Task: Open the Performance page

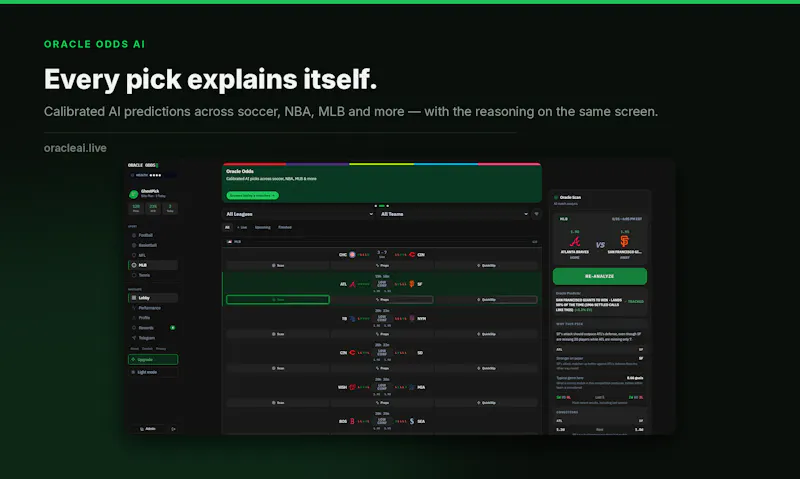Action: 153,308
